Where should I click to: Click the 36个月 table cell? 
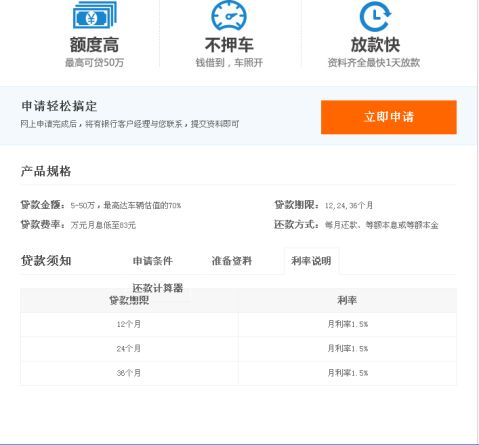(129, 373)
